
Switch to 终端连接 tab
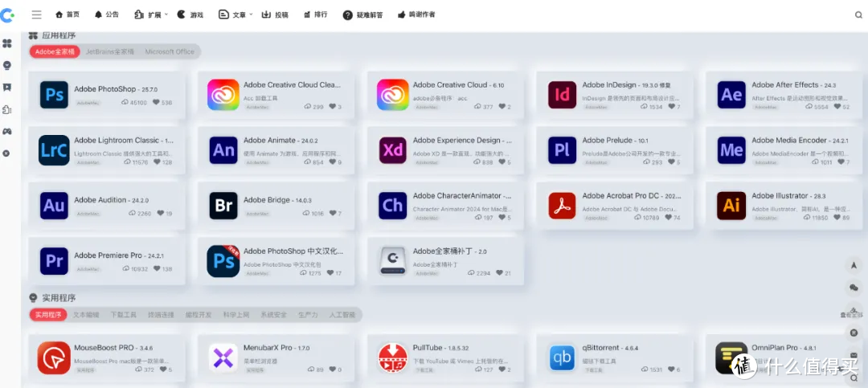click(161, 315)
